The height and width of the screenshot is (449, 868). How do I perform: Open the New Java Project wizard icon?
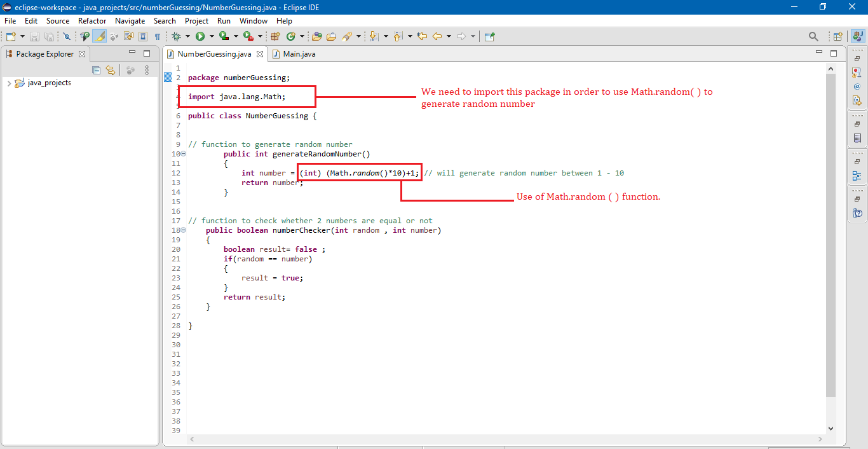[x=275, y=36]
